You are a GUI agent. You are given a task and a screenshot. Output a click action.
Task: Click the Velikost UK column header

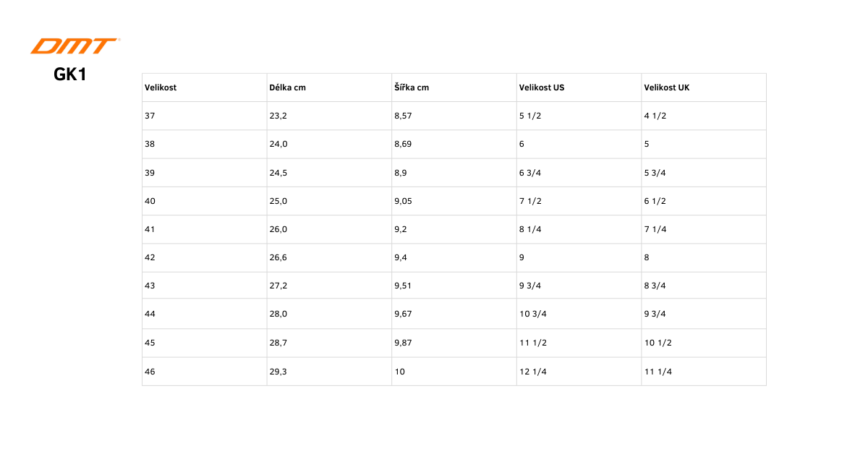[667, 87]
